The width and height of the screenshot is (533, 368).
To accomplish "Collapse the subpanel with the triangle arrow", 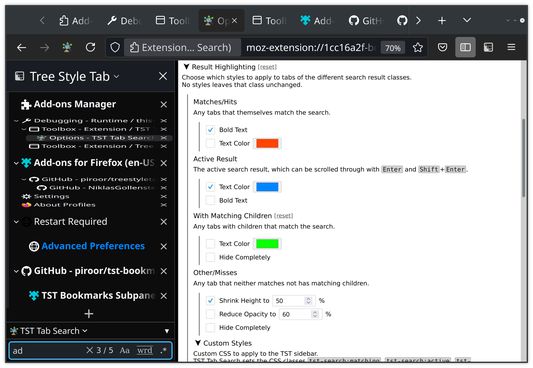I will tap(167, 331).
